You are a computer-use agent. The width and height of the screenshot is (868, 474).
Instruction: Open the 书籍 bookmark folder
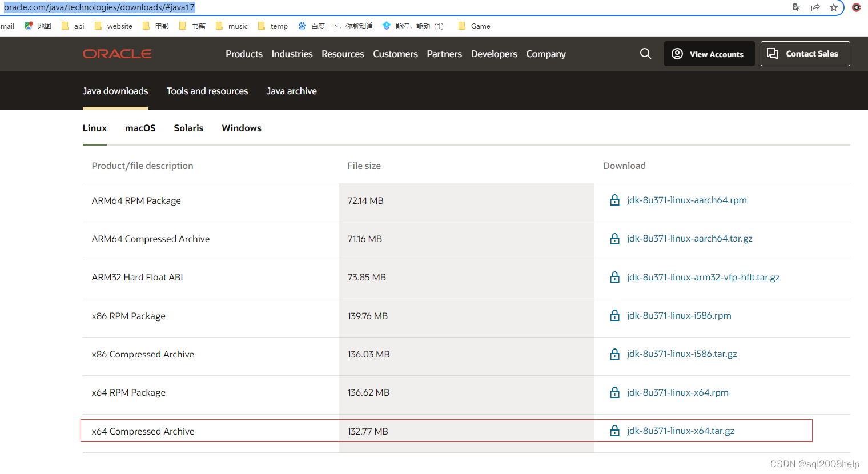point(192,26)
